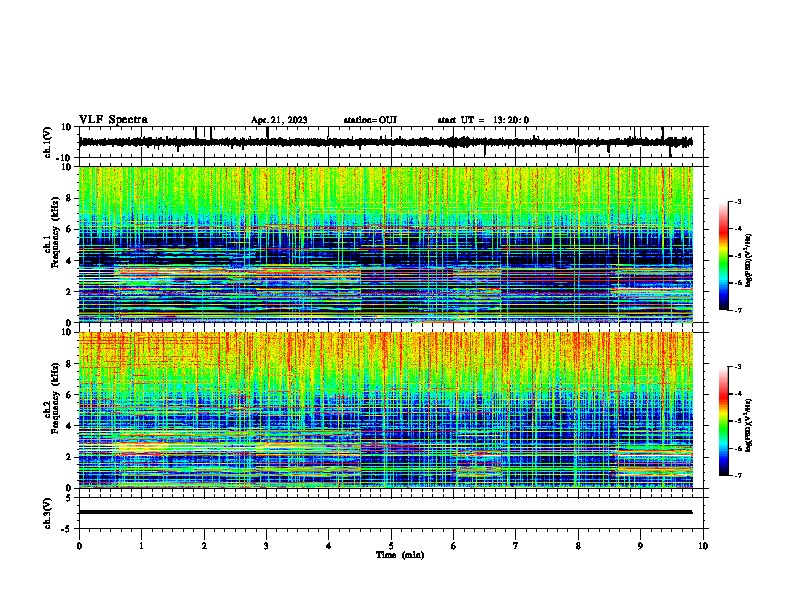Click time axis tick label "9"
Screen dimensions: 792x612
click(640, 546)
